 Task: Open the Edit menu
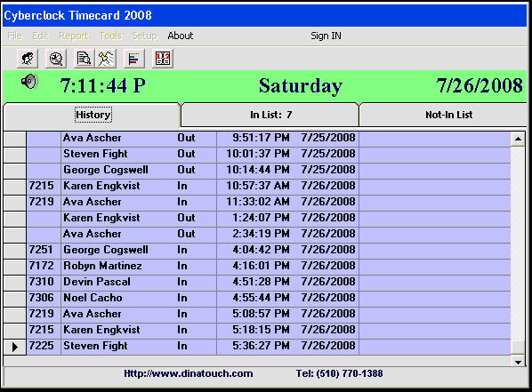(x=40, y=36)
